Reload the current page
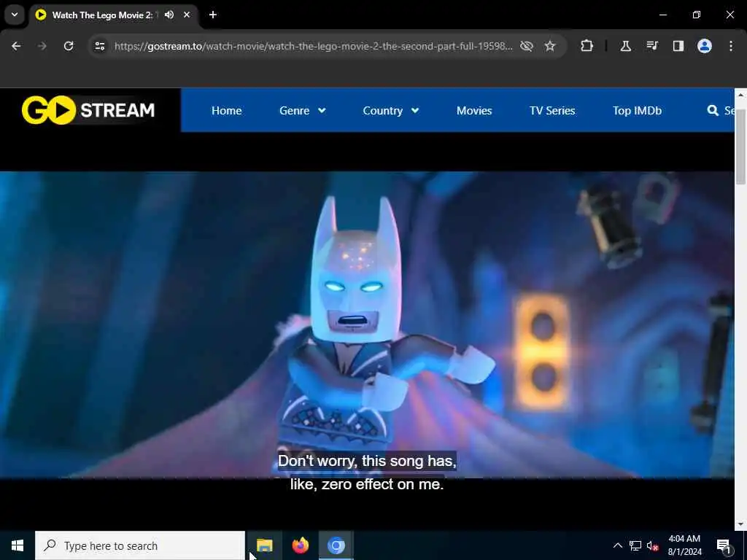This screenshot has width=747, height=560. 69,46
